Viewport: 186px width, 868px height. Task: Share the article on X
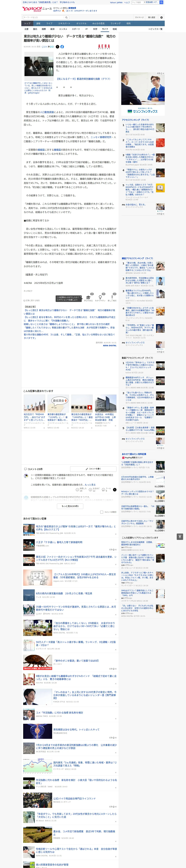click(x=57, y=47)
